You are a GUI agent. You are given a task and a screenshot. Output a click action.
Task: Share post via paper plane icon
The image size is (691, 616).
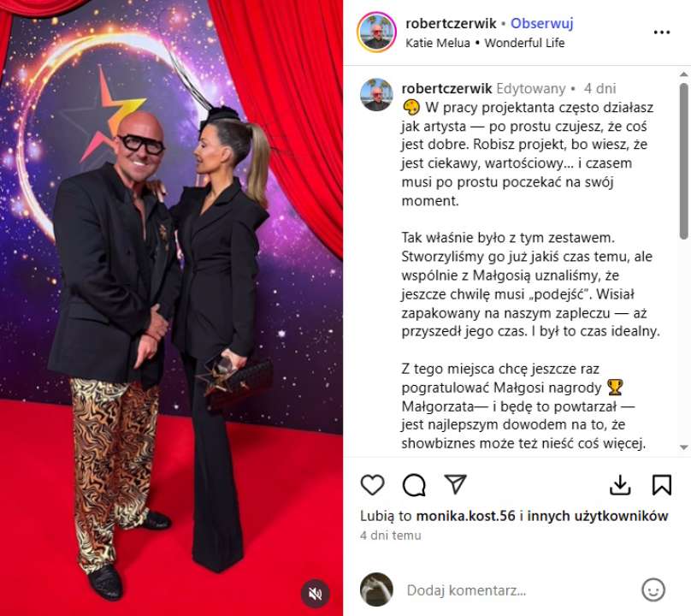(x=455, y=484)
